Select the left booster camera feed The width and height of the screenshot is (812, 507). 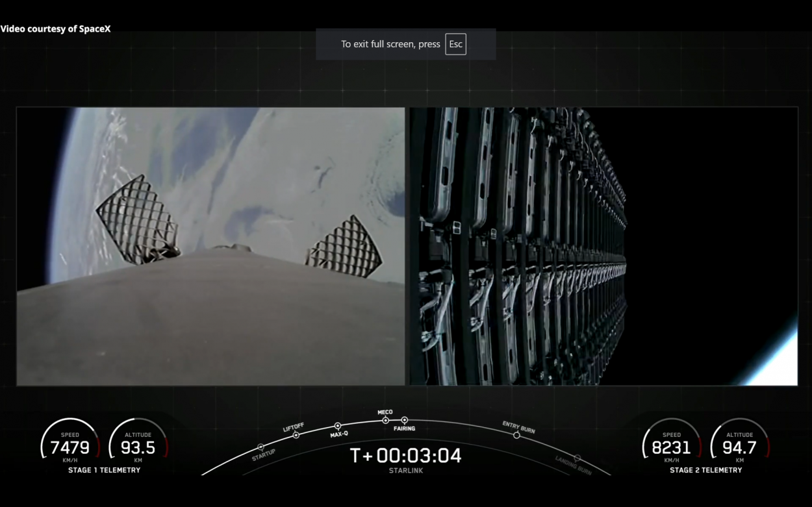click(210, 247)
